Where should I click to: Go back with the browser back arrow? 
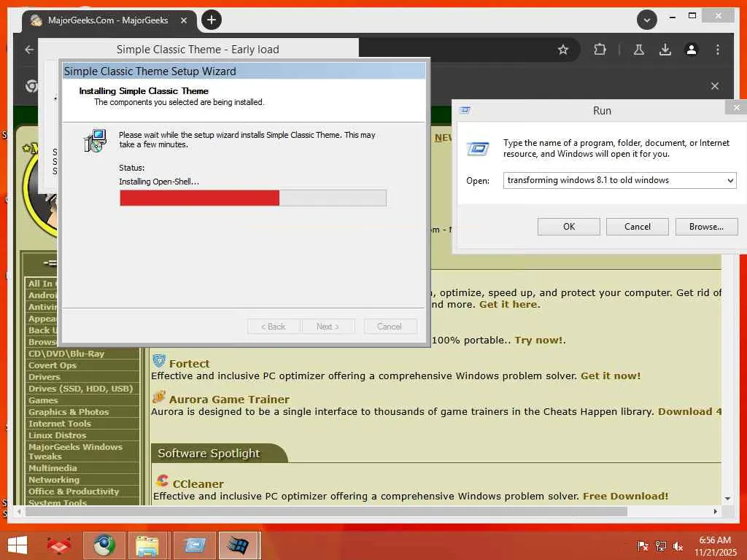click(x=29, y=50)
